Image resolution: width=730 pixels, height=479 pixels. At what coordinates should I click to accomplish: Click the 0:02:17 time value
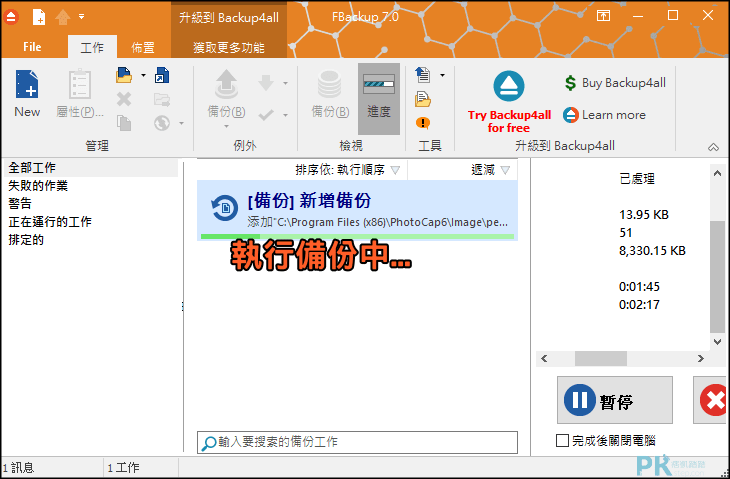click(x=639, y=304)
